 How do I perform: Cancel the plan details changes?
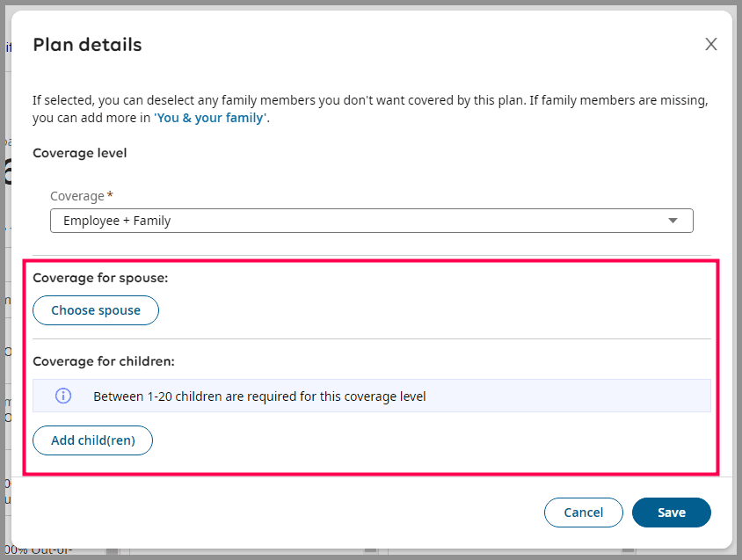point(583,513)
